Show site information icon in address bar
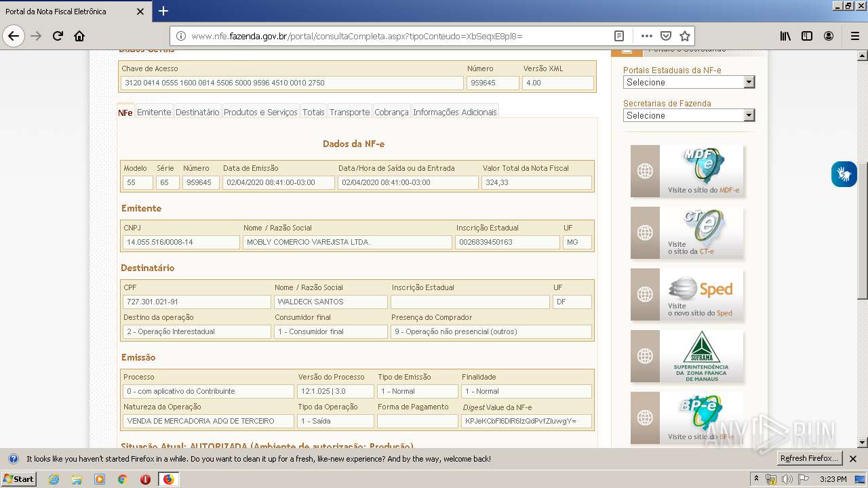The width and height of the screenshot is (868, 488). (x=181, y=36)
